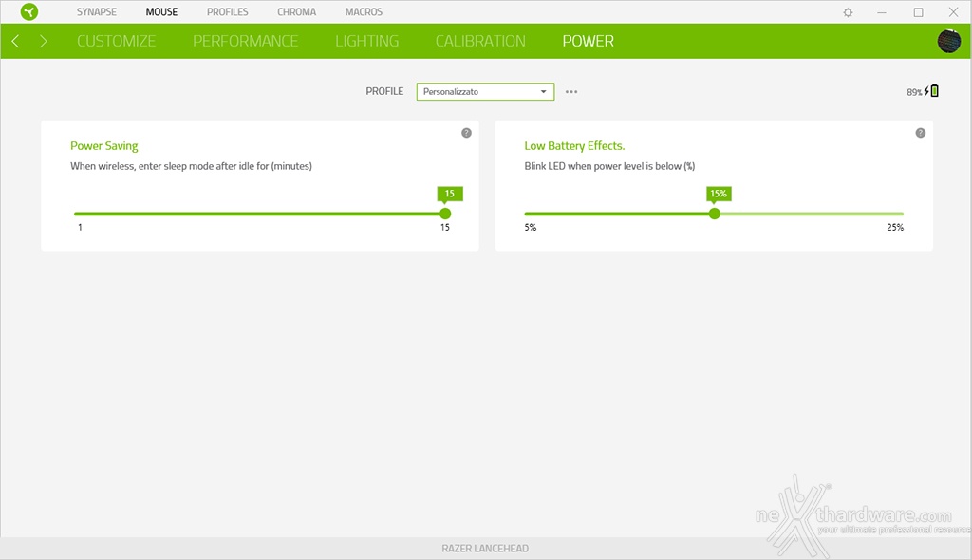
Task: Go to the Calibration section
Action: point(480,41)
